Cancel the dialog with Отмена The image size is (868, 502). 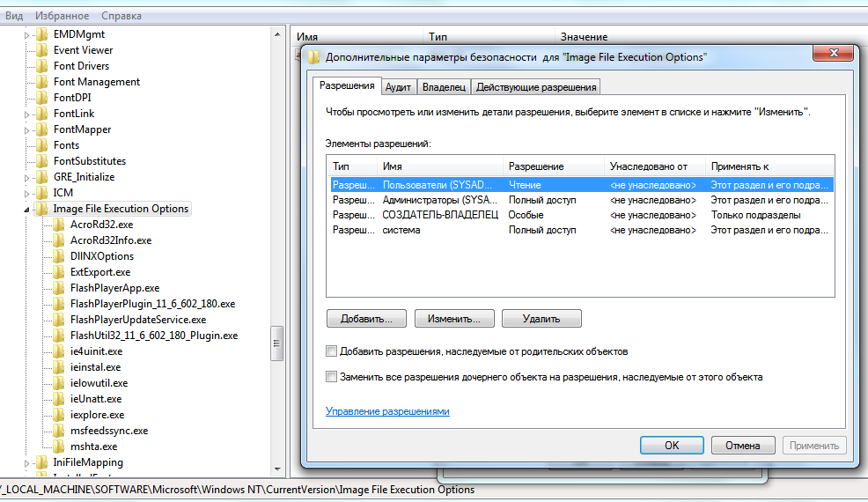click(743, 446)
